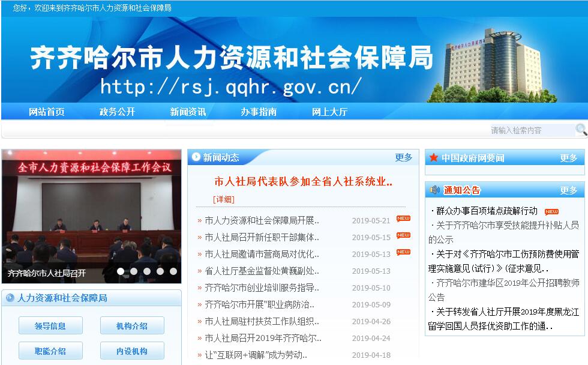Image resolution: width=588 pixels, height=365 pixels.
Task: Click the red star icon beside 中国政府网要闻
Action: [433, 158]
